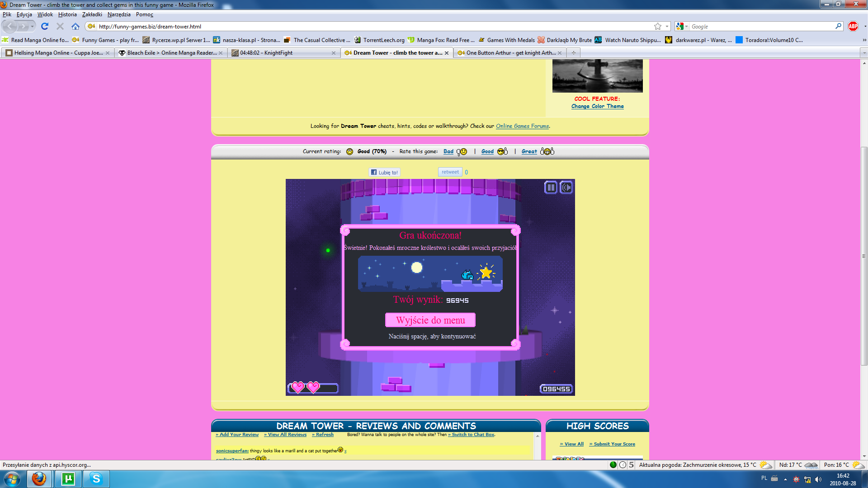This screenshot has height=488, width=868.
Task: Reload the current page
Action: tap(44, 26)
